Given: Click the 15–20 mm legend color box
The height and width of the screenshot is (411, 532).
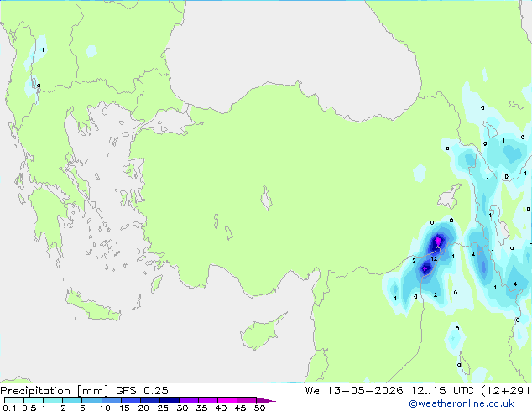Looking at the screenshot, I should (x=131, y=400).
